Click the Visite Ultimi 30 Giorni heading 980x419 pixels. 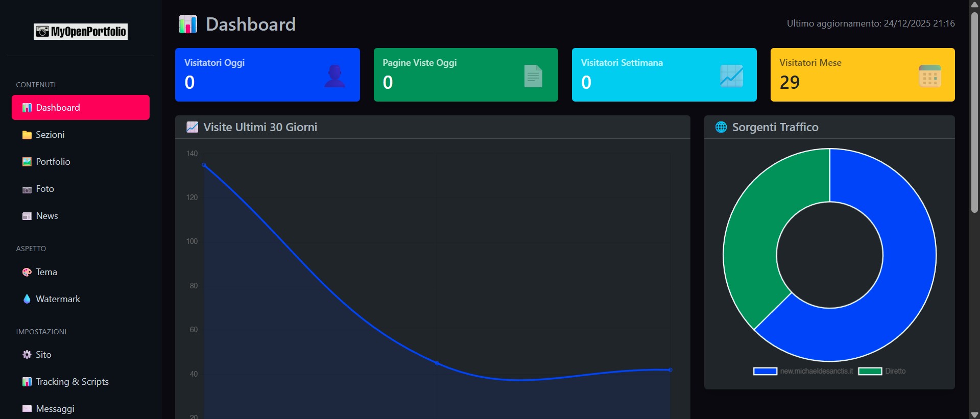pos(260,127)
